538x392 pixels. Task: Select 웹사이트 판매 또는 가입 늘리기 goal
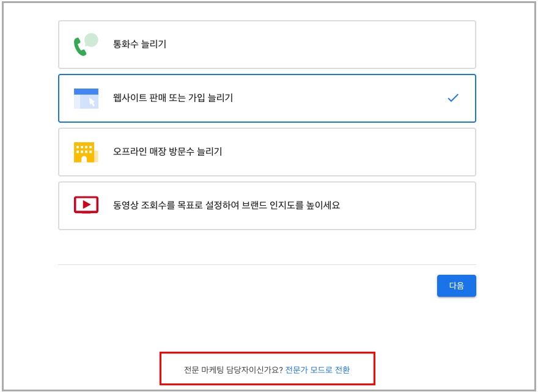click(x=267, y=98)
